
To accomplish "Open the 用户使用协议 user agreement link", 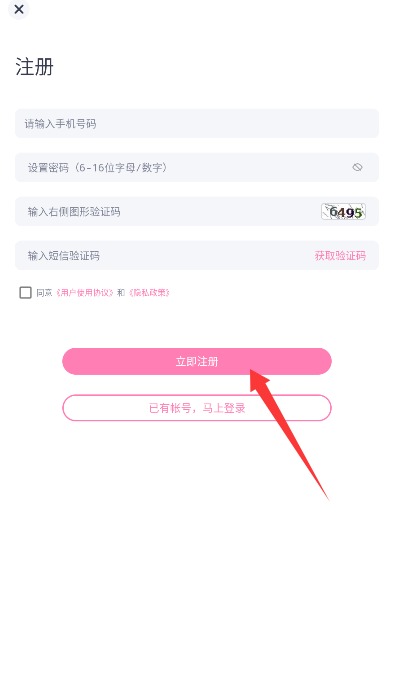I will pos(85,293).
